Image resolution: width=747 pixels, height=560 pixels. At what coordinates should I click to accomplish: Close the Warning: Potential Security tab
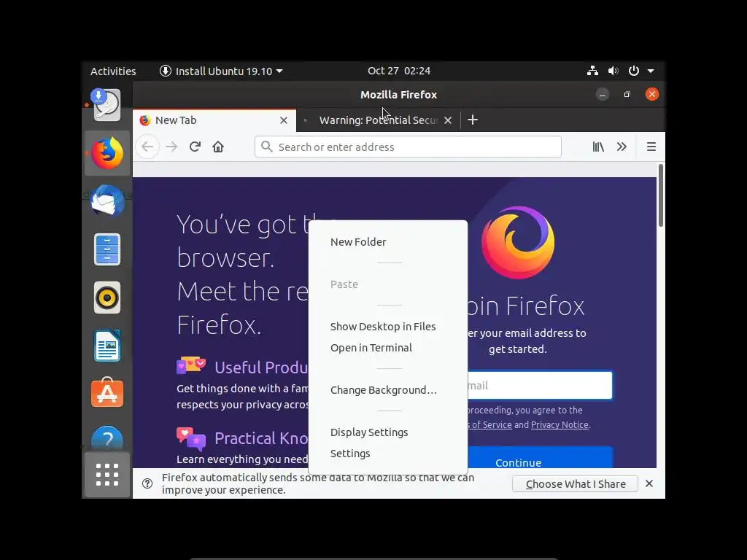tap(448, 120)
